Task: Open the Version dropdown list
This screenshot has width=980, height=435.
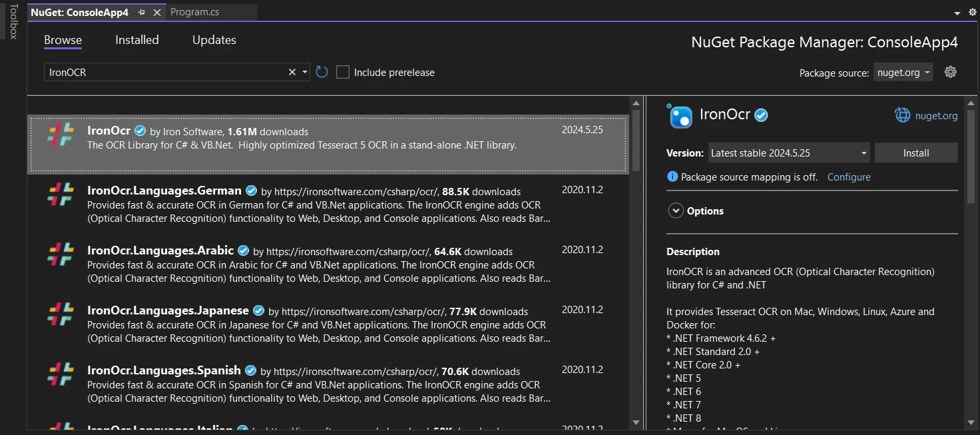Action: click(x=789, y=153)
